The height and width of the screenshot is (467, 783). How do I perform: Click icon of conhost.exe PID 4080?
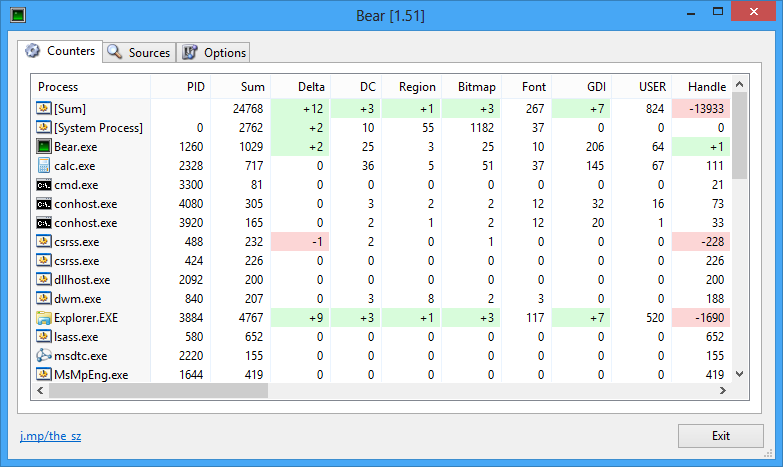pyautogui.click(x=43, y=204)
